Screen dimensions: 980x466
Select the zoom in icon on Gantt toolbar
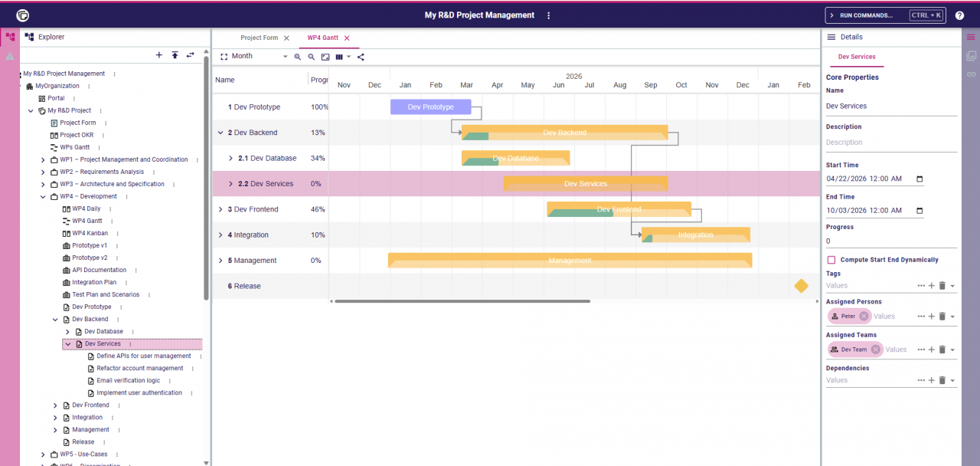click(298, 57)
